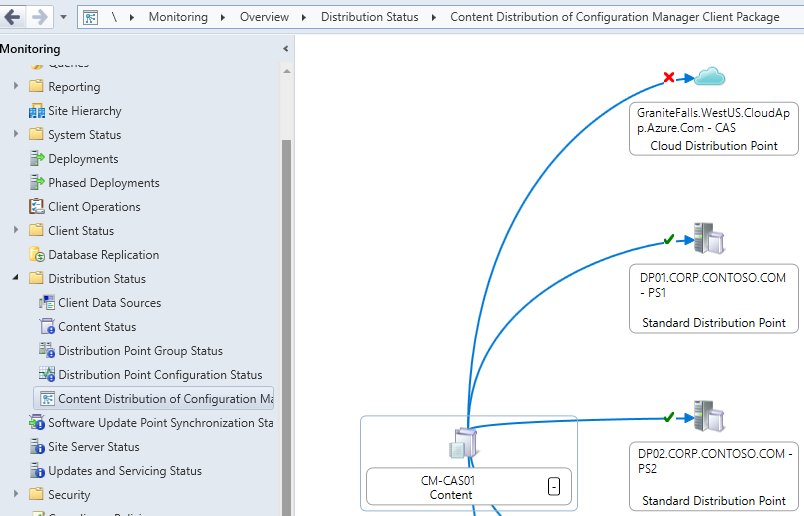Collapse the Distribution Status folder
The width and height of the screenshot is (804, 516).
pyautogui.click(x=16, y=277)
